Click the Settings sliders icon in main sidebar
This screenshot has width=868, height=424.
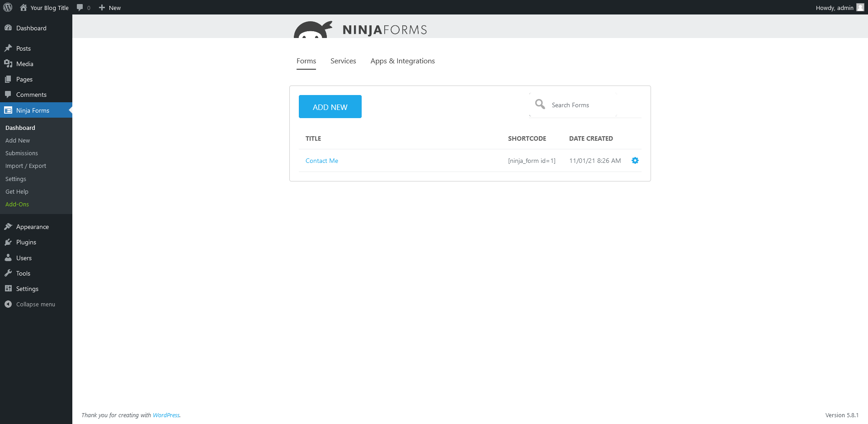coord(8,288)
